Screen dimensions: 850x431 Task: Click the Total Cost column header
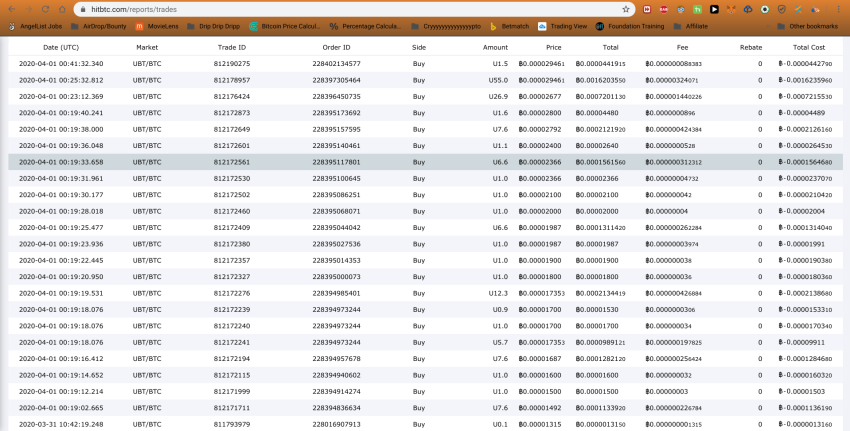pyautogui.click(x=809, y=47)
